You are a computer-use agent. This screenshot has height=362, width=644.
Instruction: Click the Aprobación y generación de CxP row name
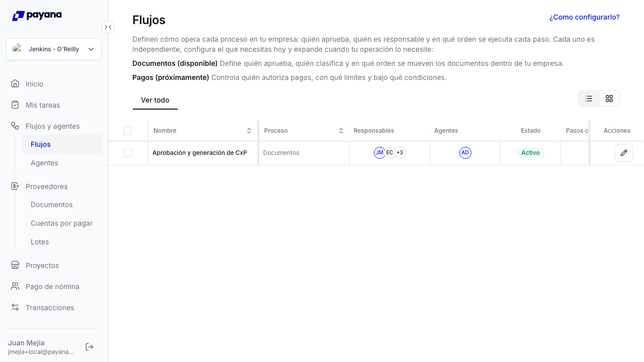200,153
